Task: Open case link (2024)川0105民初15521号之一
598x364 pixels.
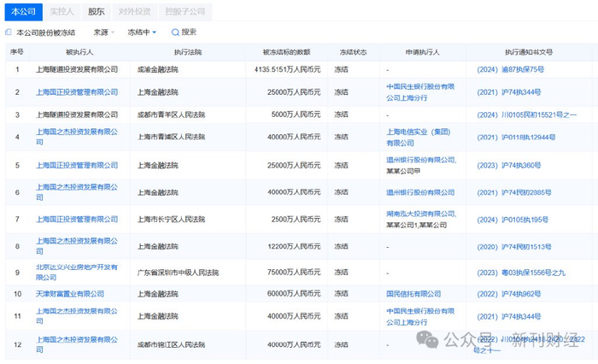Action: 527,114
